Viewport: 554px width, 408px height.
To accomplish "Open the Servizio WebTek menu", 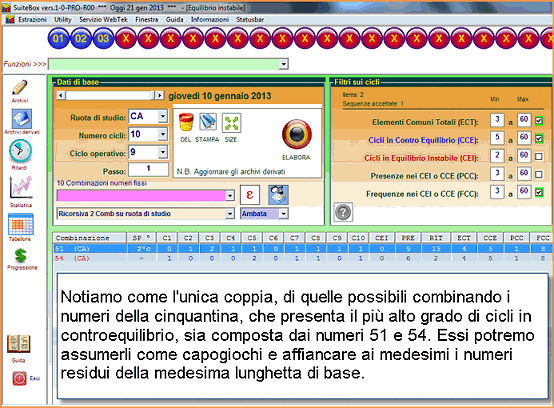I will click(x=103, y=20).
